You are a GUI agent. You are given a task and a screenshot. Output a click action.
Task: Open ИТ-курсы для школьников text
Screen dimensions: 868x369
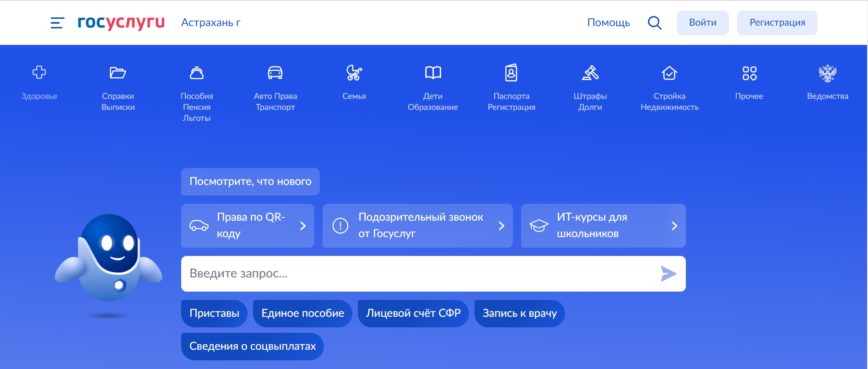pyautogui.click(x=592, y=225)
